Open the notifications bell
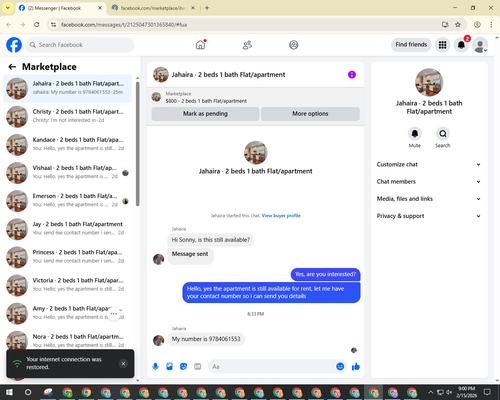 click(x=461, y=45)
